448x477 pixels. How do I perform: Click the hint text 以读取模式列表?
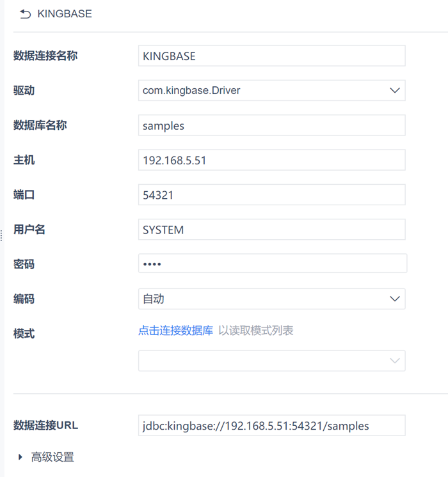click(256, 331)
